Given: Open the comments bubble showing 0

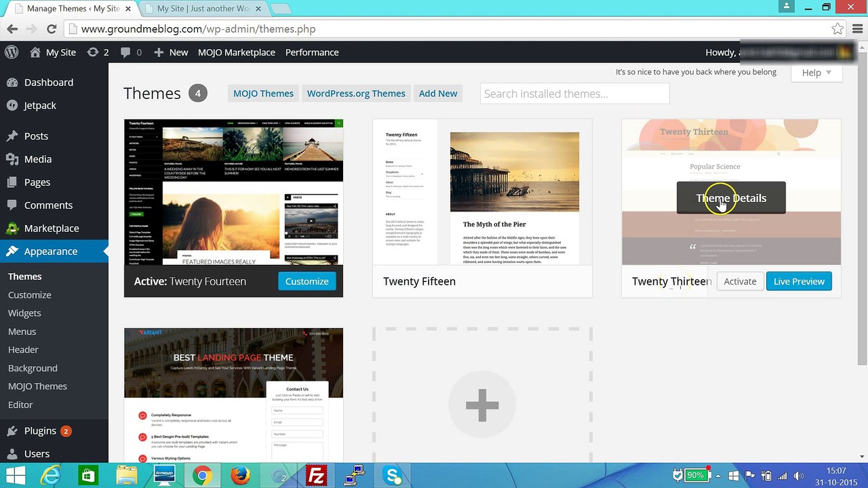Looking at the screenshot, I should coord(131,52).
